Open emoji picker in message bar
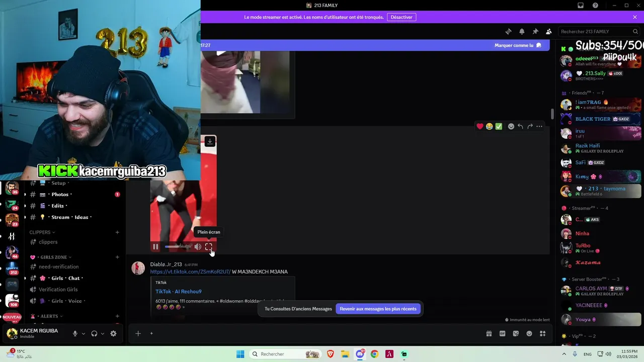The image size is (644, 362). pos(529,333)
